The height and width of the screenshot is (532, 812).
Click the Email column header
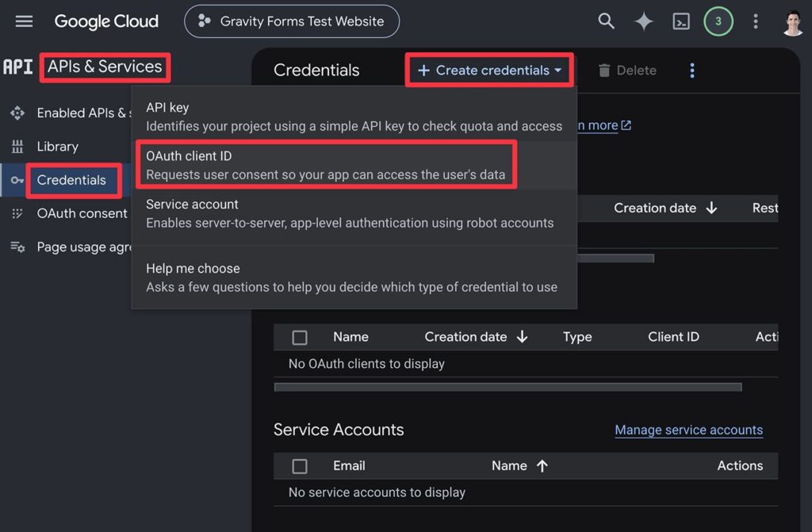coord(349,465)
